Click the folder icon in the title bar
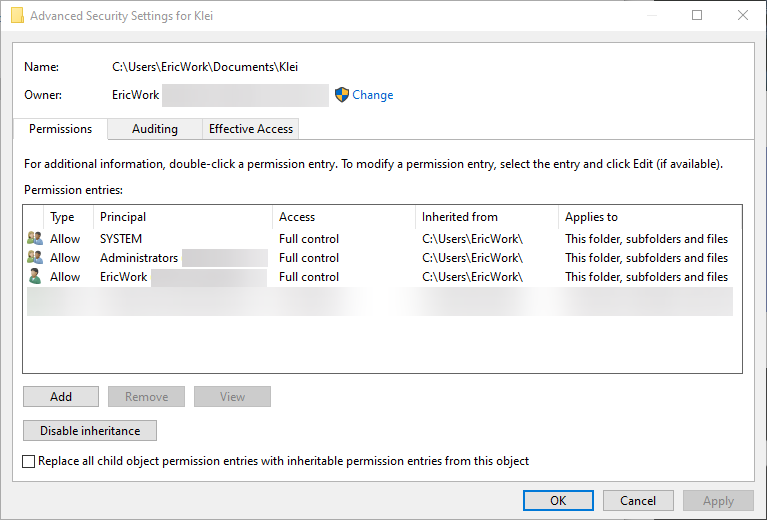The height and width of the screenshot is (520, 767). [x=17, y=16]
